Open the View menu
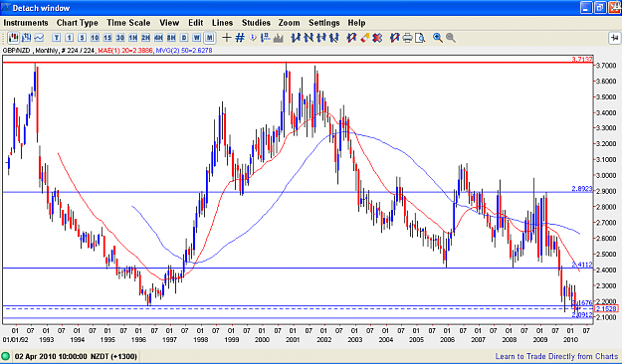The width and height of the screenshot is (622, 364). click(169, 23)
